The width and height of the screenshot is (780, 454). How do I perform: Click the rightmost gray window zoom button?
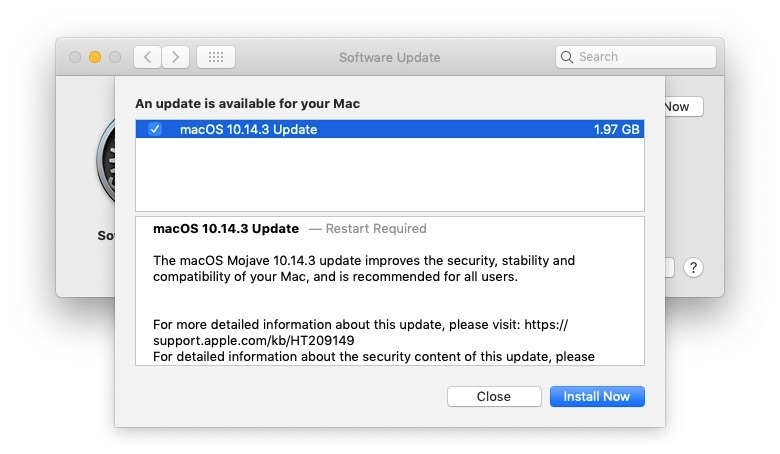(115, 57)
